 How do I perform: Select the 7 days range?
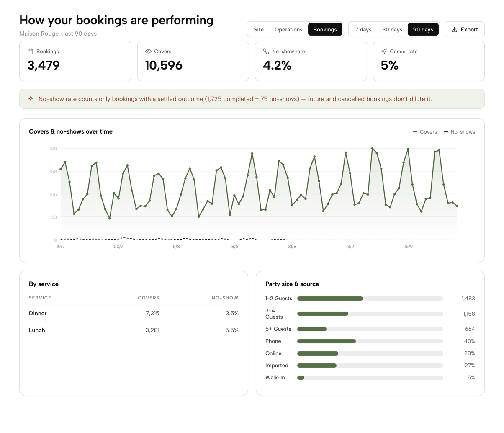point(363,30)
